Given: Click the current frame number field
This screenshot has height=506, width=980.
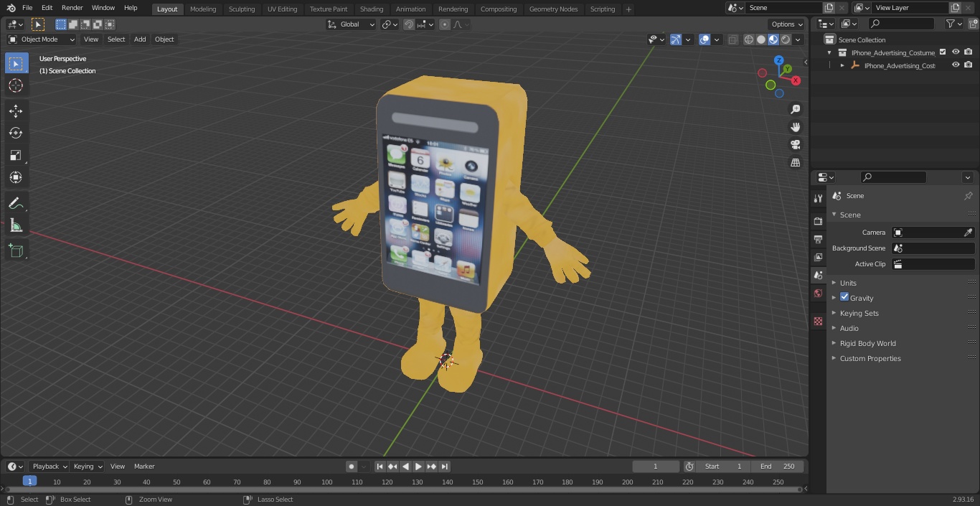Looking at the screenshot, I should tap(655, 467).
